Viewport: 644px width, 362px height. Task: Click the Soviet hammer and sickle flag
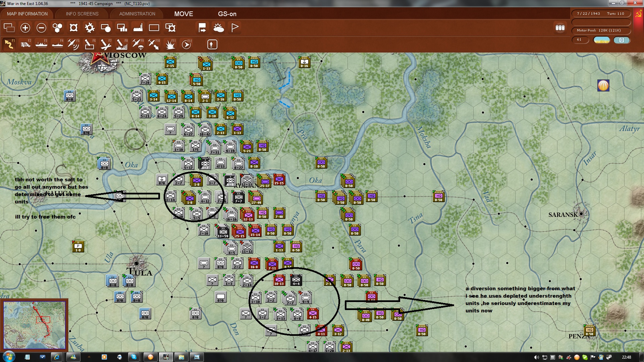click(638, 14)
